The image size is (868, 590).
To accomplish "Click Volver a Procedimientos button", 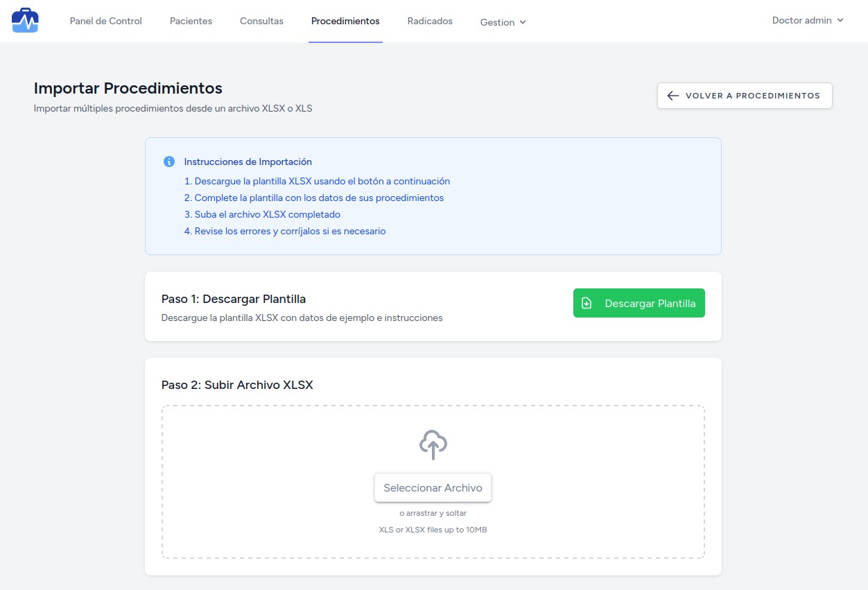I will [745, 96].
